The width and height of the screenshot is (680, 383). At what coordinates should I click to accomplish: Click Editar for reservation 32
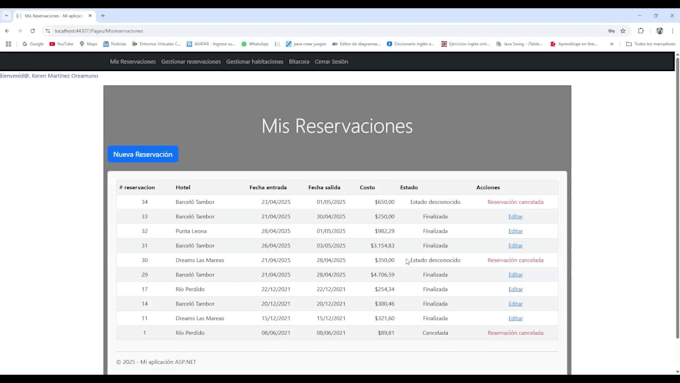point(515,231)
